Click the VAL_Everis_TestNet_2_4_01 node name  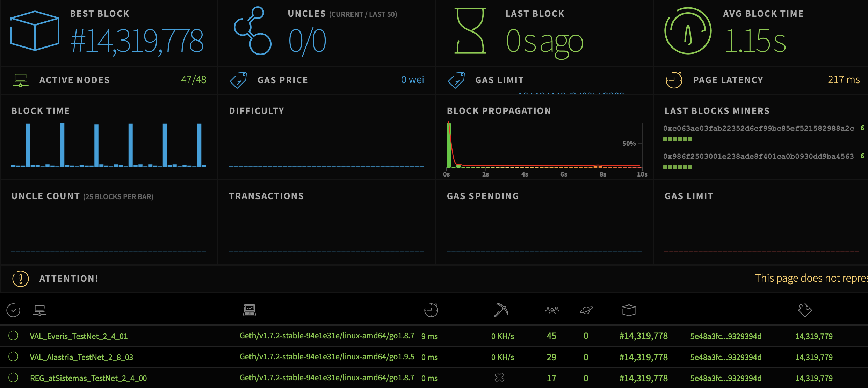79,336
